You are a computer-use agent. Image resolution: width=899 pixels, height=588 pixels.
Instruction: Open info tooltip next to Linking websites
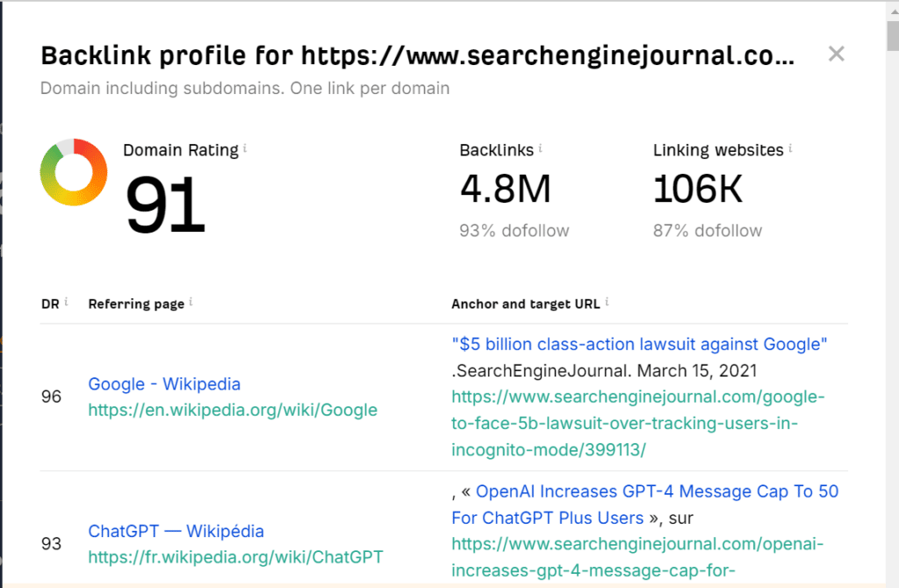[x=790, y=148]
